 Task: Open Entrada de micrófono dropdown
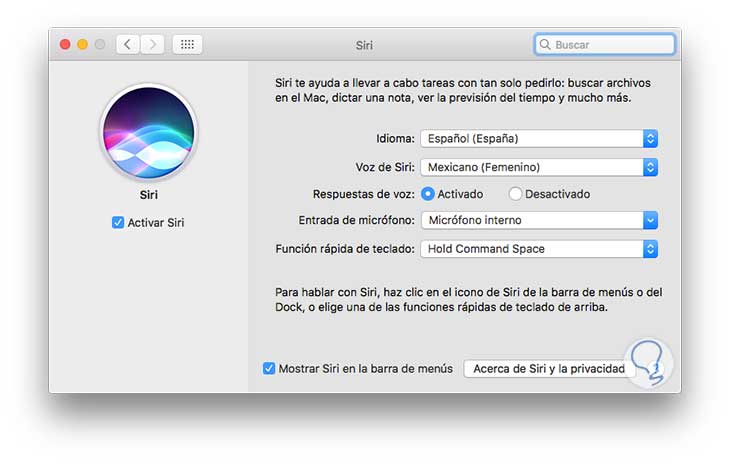point(539,220)
